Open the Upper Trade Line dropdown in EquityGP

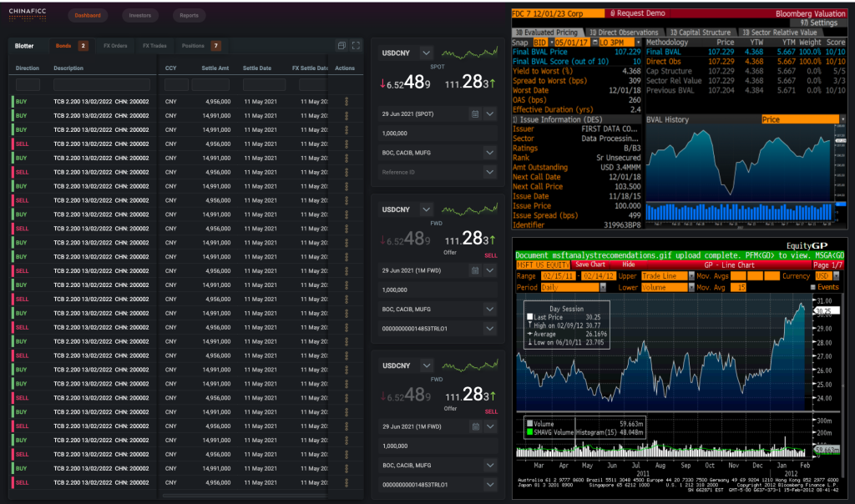[x=691, y=276]
